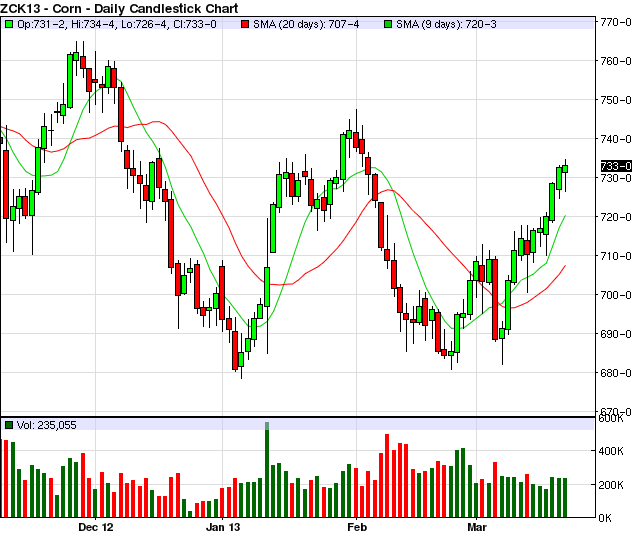Click the 690-0 price axis label
Image resolution: width=640 pixels, height=536 pixels.
(616, 334)
